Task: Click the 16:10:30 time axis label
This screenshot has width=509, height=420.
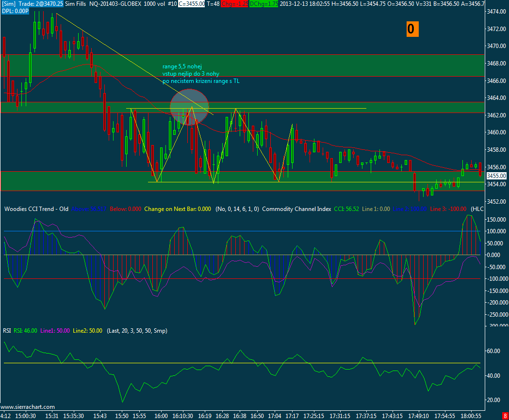Action: coord(183,416)
